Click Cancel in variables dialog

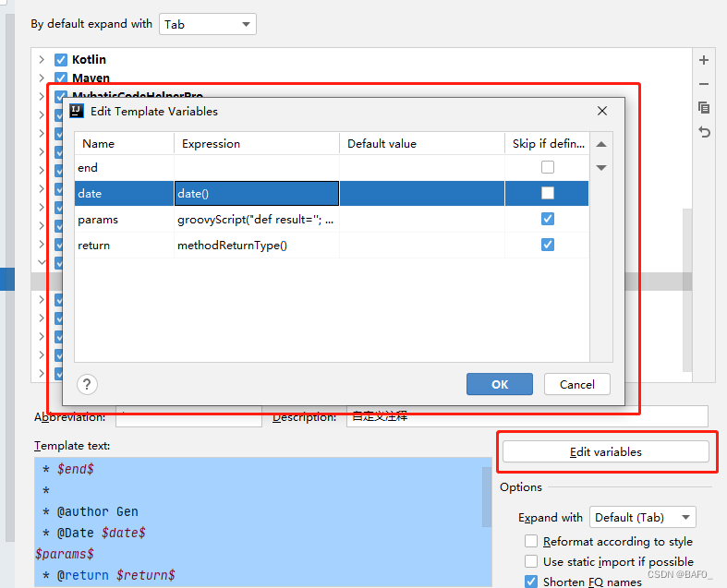pos(576,384)
